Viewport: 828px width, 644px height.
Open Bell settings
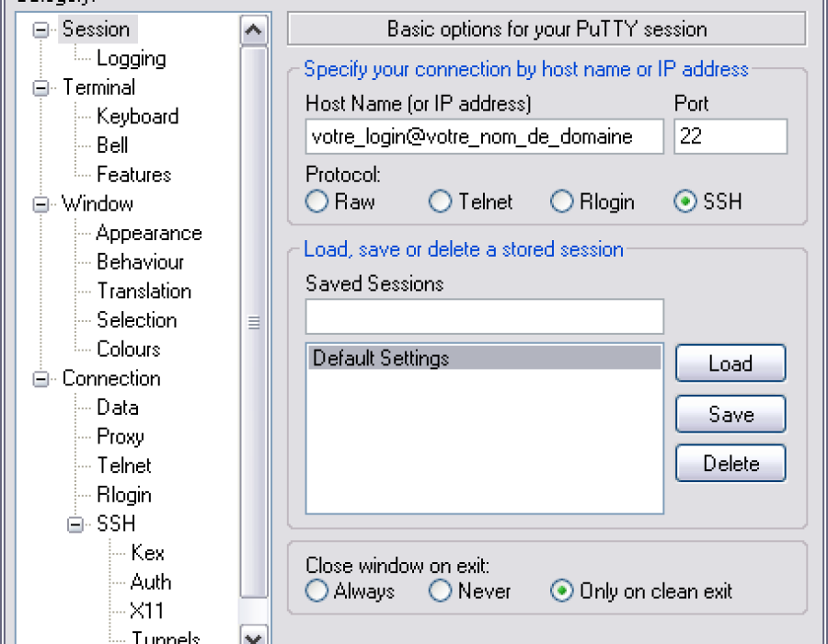click(112, 145)
